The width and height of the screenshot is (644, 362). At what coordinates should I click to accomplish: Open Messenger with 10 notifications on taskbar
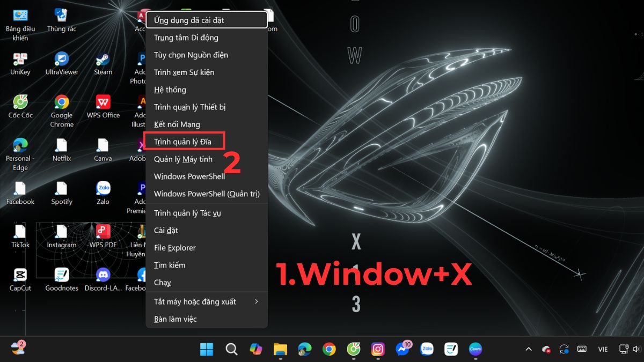pyautogui.click(x=403, y=349)
